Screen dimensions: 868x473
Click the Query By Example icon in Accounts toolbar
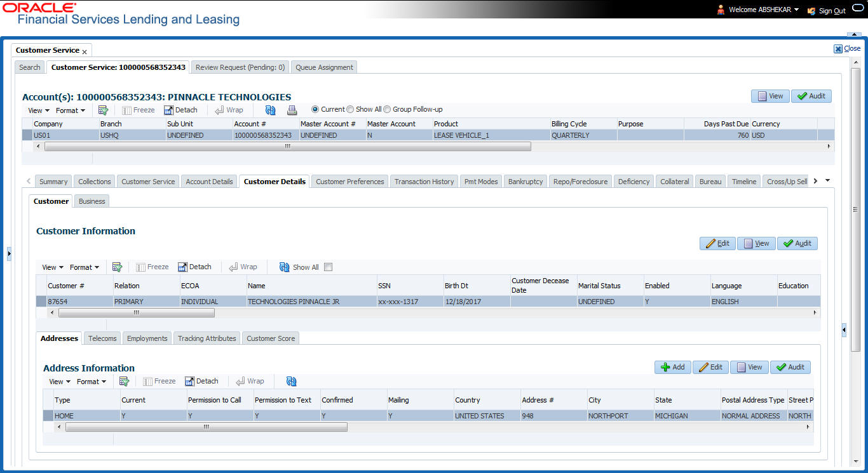pos(103,110)
